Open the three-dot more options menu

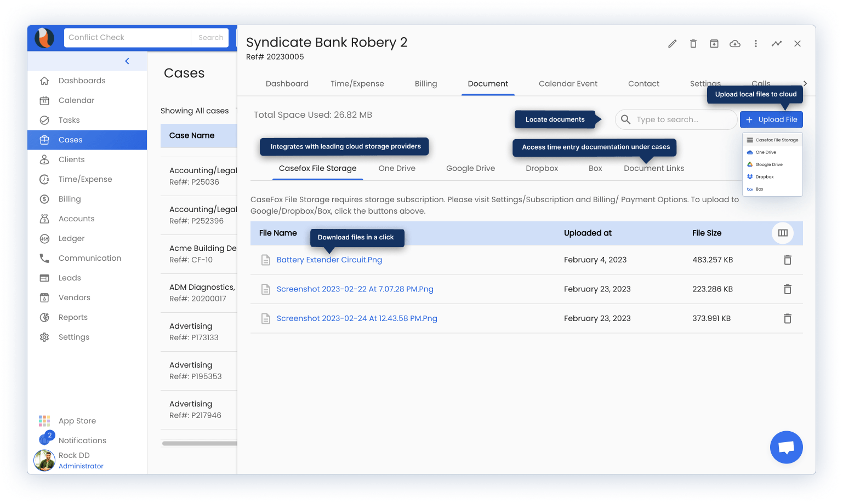click(755, 44)
